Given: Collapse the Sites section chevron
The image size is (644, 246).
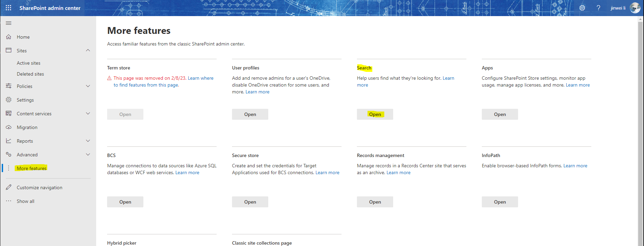Looking at the screenshot, I should click(88, 50).
